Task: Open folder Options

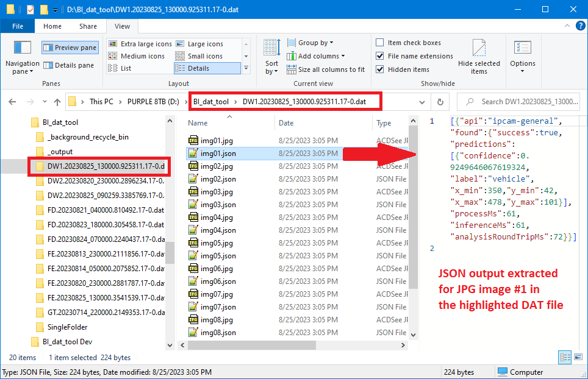Action: tap(522, 57)
